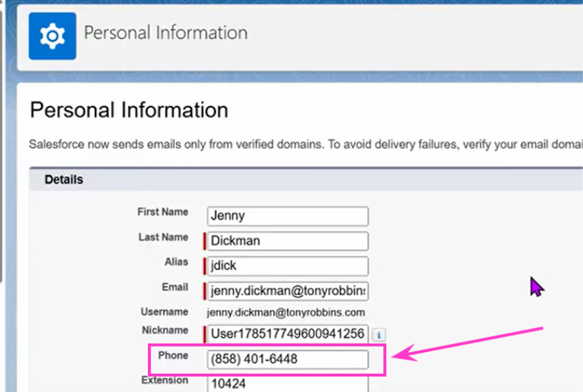This screenshot has width=583, height=392.
Task: Click the Last Name field containing Dickman
Action: 288,241
